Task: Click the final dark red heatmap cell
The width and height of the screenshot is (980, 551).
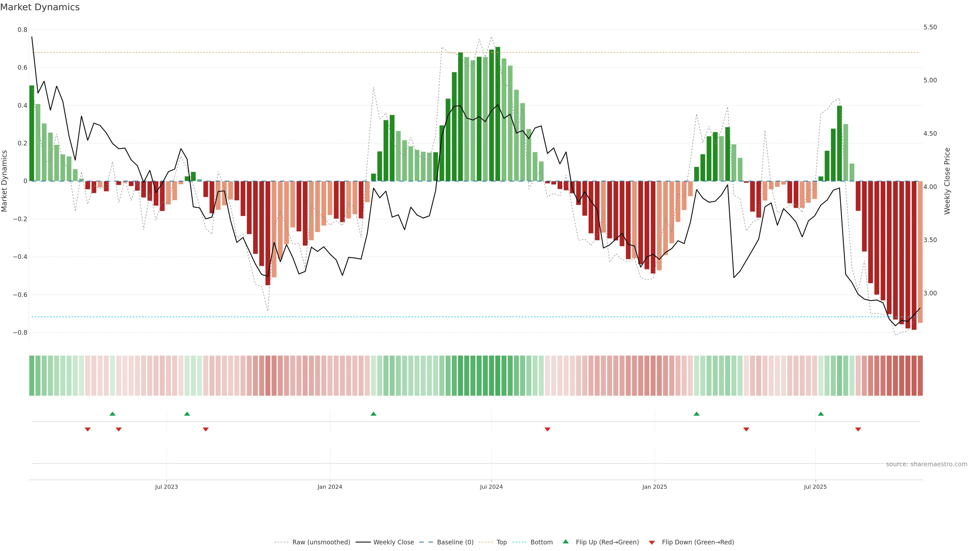Action: 920,376
